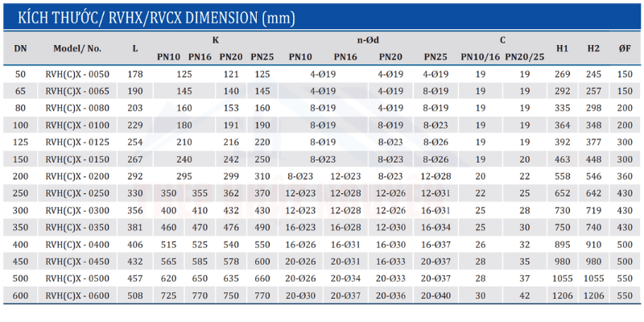Viewport: 644px width, 322px height.
Task: Click the PN20 cell '12-Ø30' in the 0350 row
Action: 390,228
